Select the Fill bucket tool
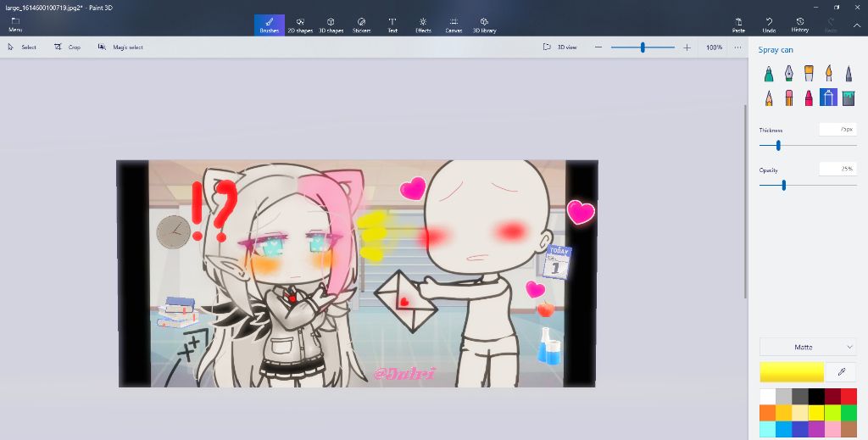868x440 pixels. [849, 98]
